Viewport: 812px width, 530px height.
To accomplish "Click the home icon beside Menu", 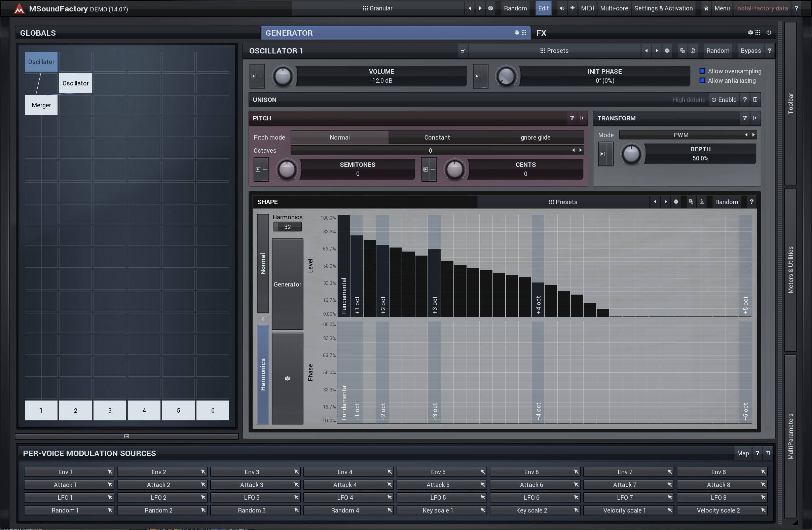I will coord(706,8).
